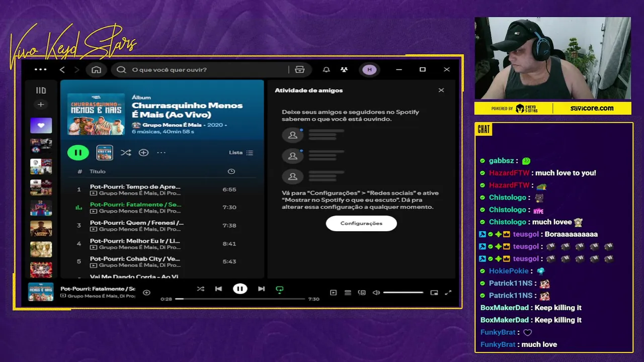This screenshot has width=644, height=362.
Task: Click chat user 'HokiePokie'
Action: tap(509, 271)
